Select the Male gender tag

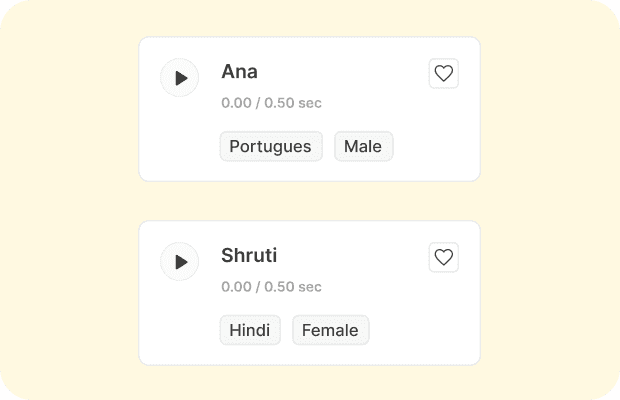point(364,146)
